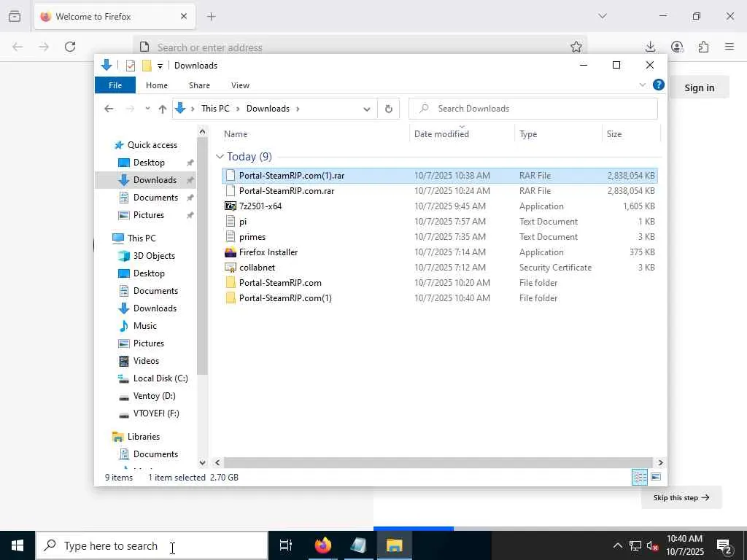Open recent locations dropdown arrow
The width and height of the screenshot is (747, 560).
click(x=147, y=109)
